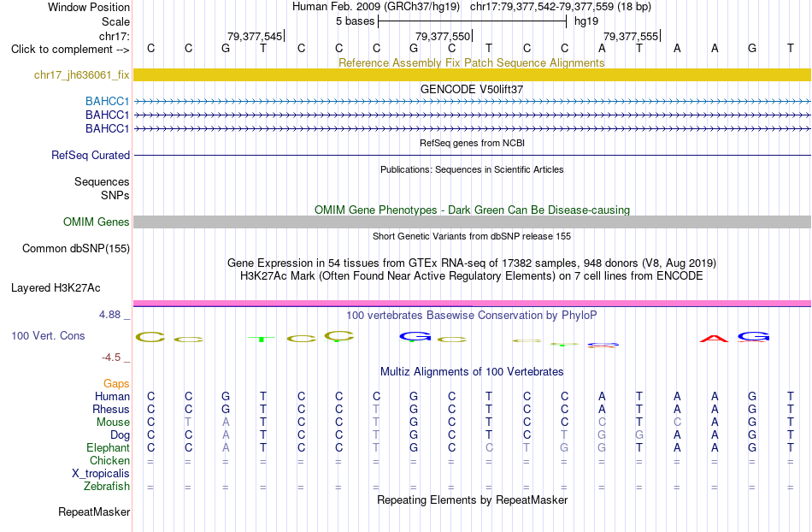
Task: Select the Rhesus species label
Action: 111,410
